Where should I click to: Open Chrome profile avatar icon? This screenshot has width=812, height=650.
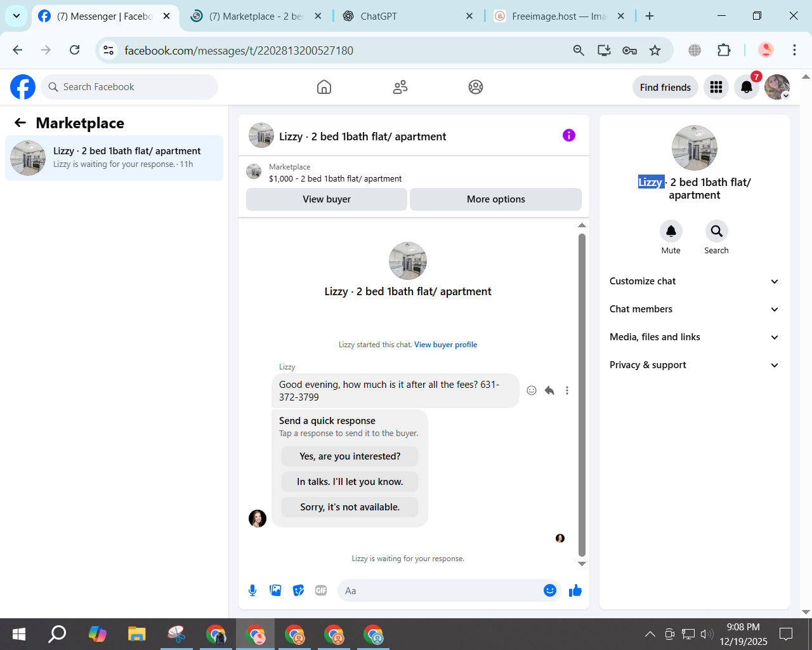coord(766,50)
